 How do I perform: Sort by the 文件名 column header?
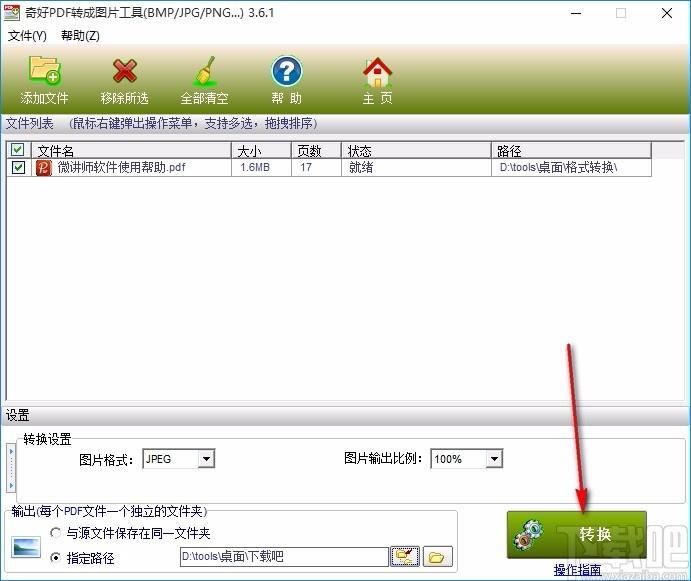point(131,151)
